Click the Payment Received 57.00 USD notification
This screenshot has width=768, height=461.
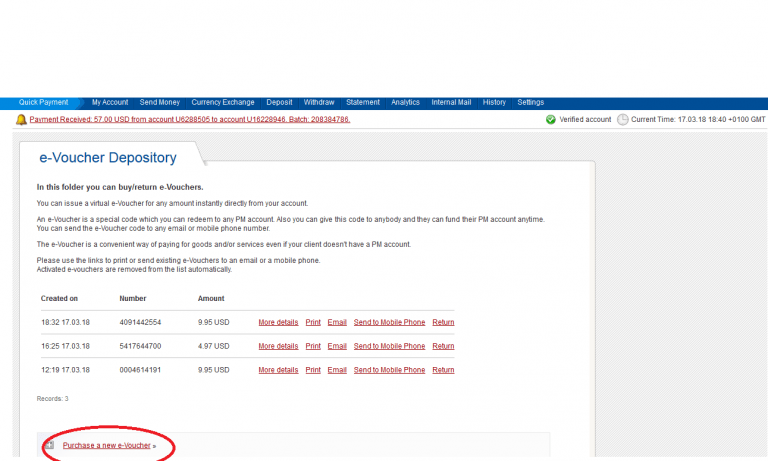(x=190, y=119)
